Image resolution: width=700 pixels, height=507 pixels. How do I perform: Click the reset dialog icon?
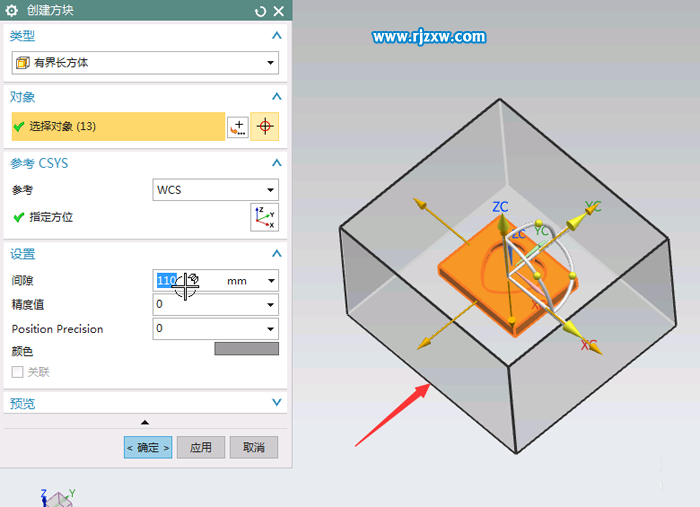click(x=260, y=11)
